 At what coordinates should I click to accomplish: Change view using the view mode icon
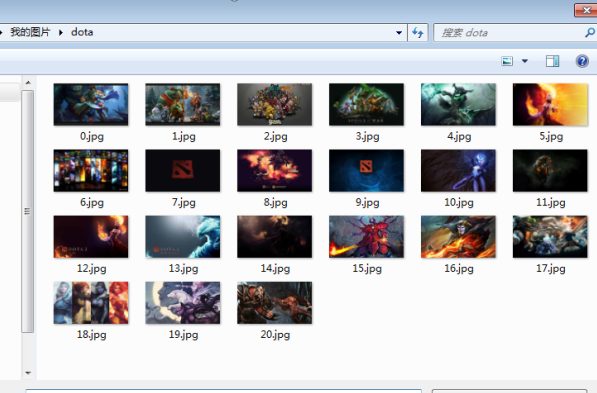507,61
